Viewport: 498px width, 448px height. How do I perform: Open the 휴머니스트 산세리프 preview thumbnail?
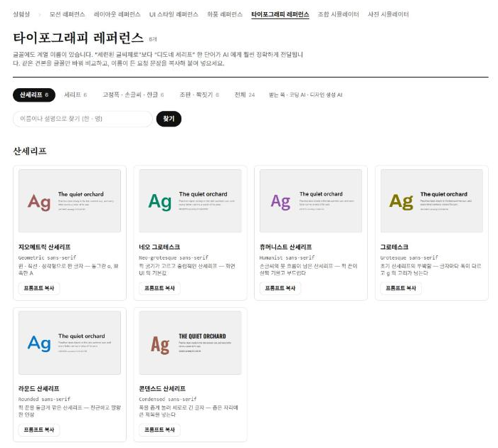[311, 201]
